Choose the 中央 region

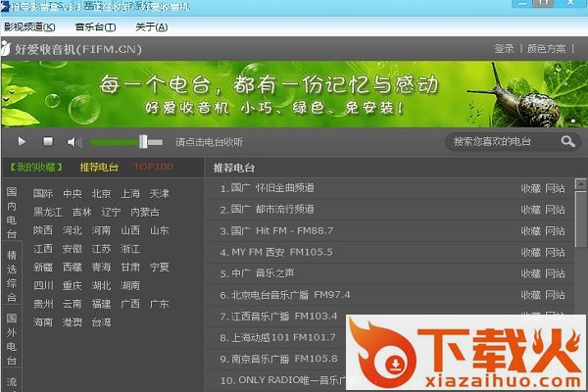pos(73,194)
